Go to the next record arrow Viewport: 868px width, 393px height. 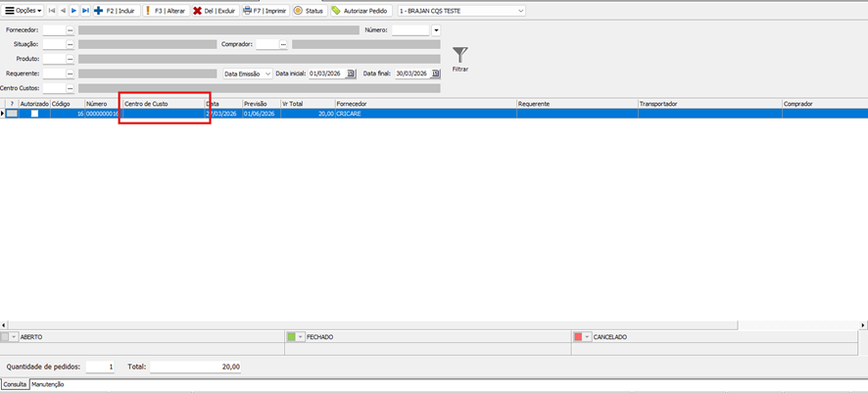(x=74, y=10)
